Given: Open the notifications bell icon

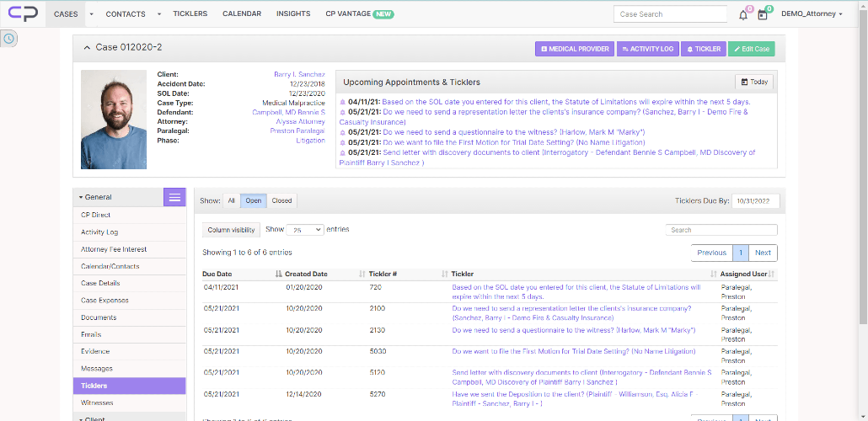Looking at the screenshot, I should pyautogui.click(x=743, y=15).
